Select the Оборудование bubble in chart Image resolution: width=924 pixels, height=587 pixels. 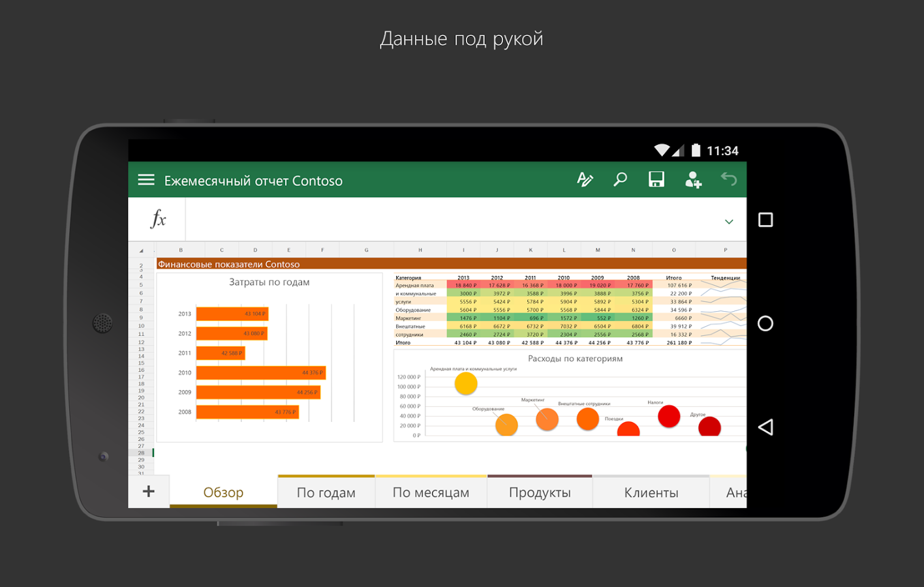(506, 425)
